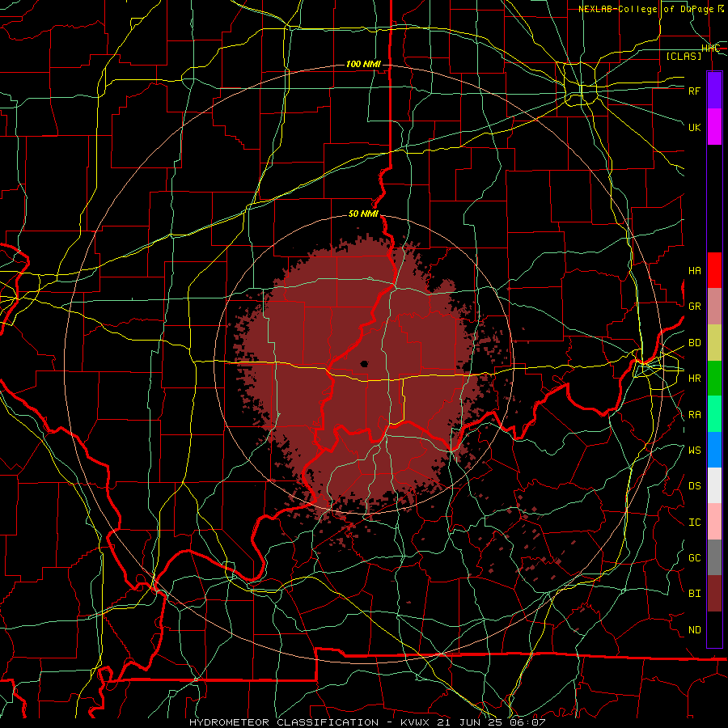Click the 'RF' legend label
This screenshot has height=728, width=728.
tap(694, 91)
